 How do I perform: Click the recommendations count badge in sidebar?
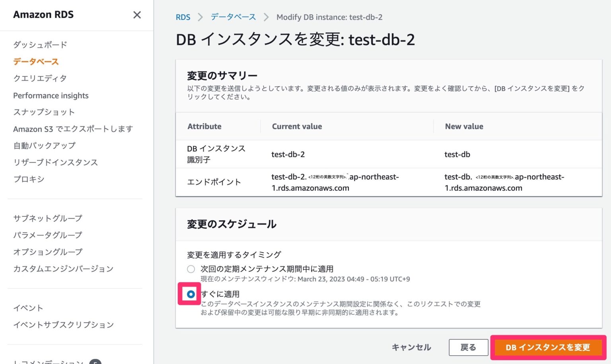pos(95,362)
